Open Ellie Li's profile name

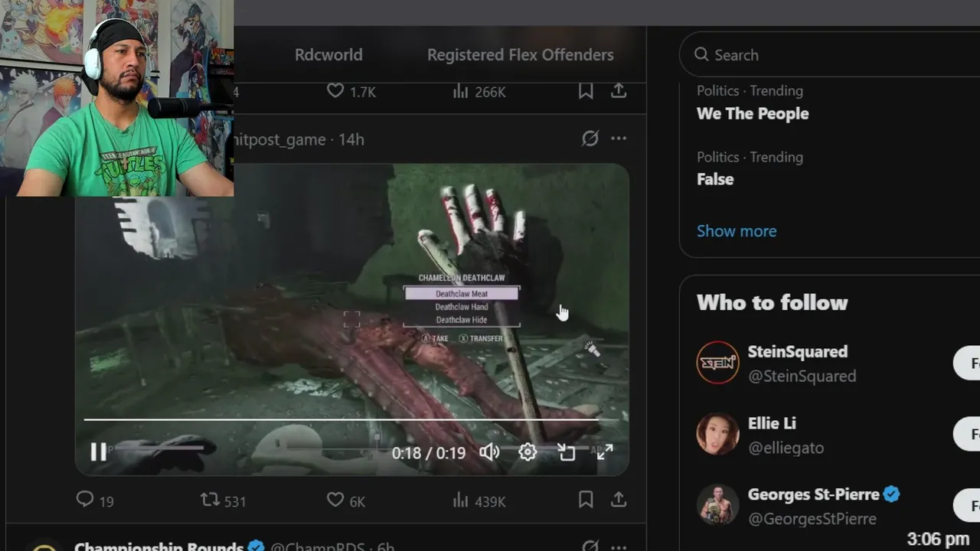pyautogui.click(x=772, y=423)
